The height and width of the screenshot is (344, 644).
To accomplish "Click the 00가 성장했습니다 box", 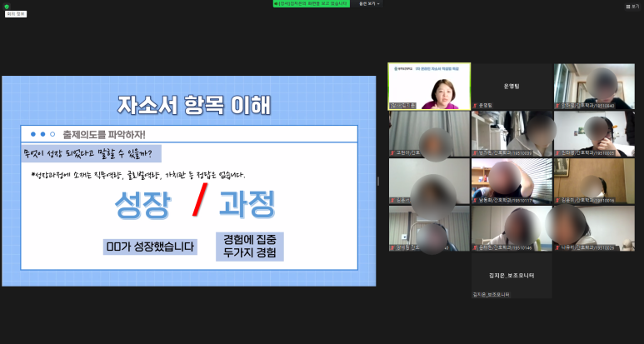I will coord(150,247).
